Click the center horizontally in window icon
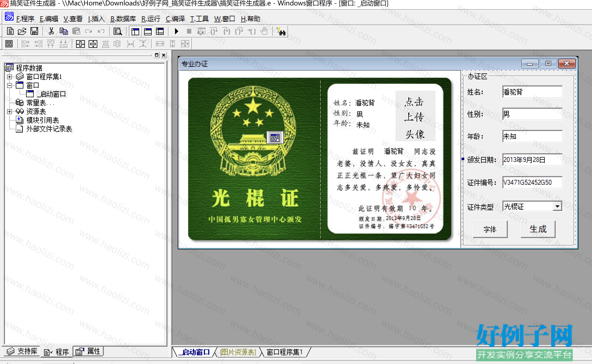 80,44
